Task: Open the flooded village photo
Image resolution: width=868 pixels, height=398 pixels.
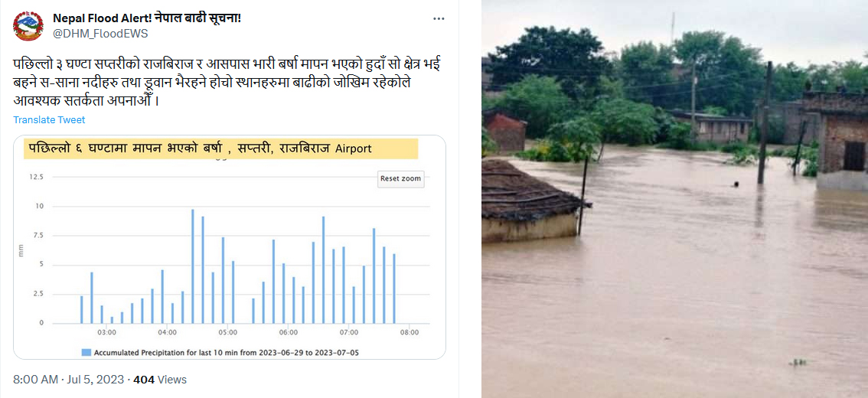Action: pos(674,199)
